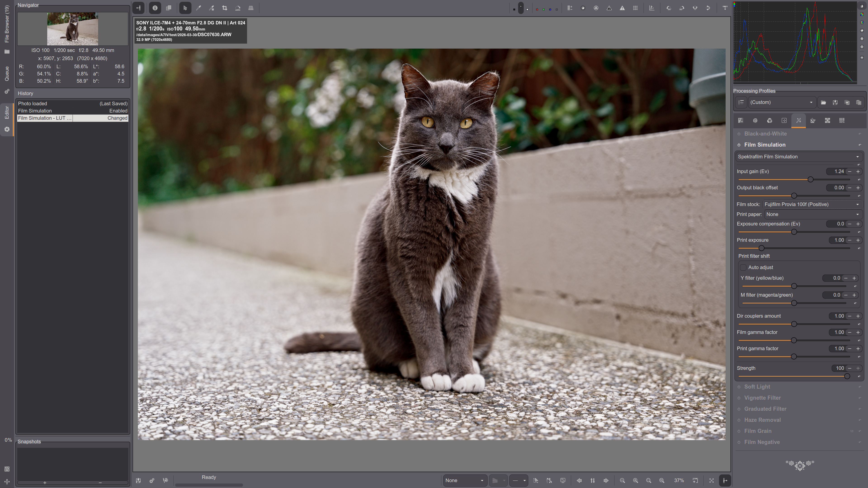This screenshot has height=488, width=868.
Task: Toggle the Film Simulation power button
Action: tap(739, 145)
